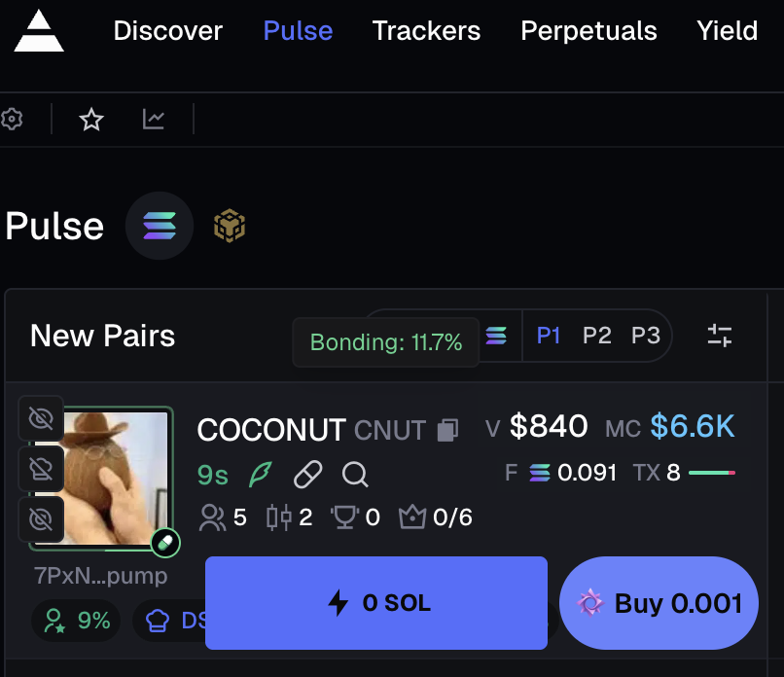Open the line chart icon
Screen dimensions: 784x677
coord(154,120)
